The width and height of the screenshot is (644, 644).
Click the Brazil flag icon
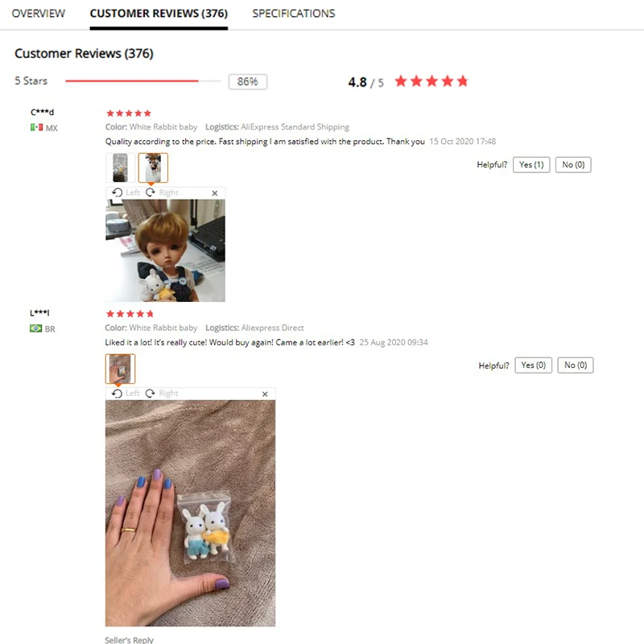(35, 328)
